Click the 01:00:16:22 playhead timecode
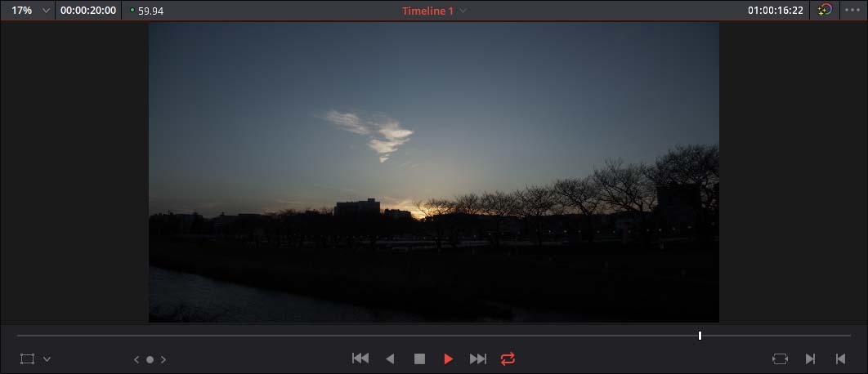This screenshot has width=868, height=374. [775, 11]
